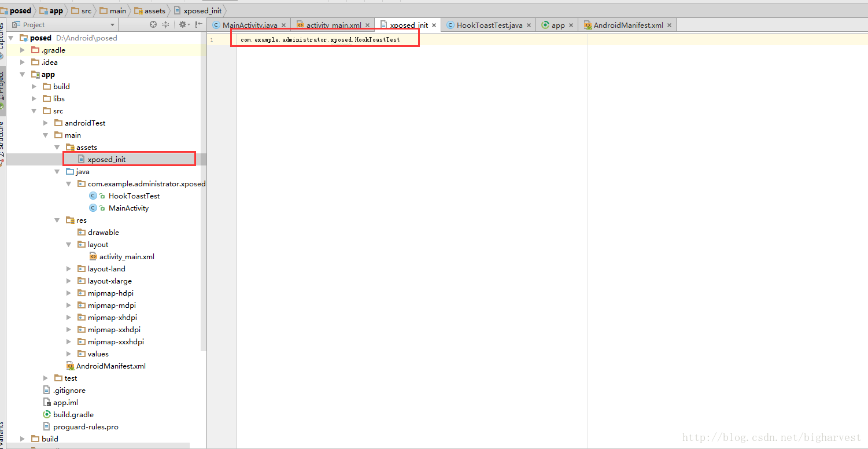Collapse the java folder
Viewport: 868px width, 449px height.
57,171
